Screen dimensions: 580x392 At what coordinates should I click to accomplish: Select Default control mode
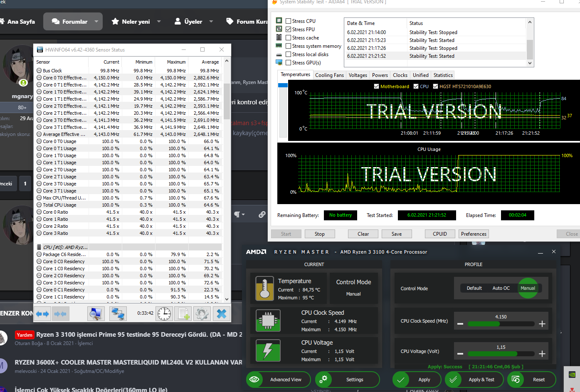point(474,288)
